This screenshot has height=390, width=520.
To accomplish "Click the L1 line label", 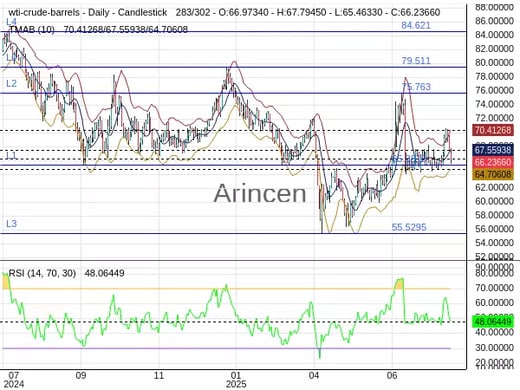I will point(11,155).
